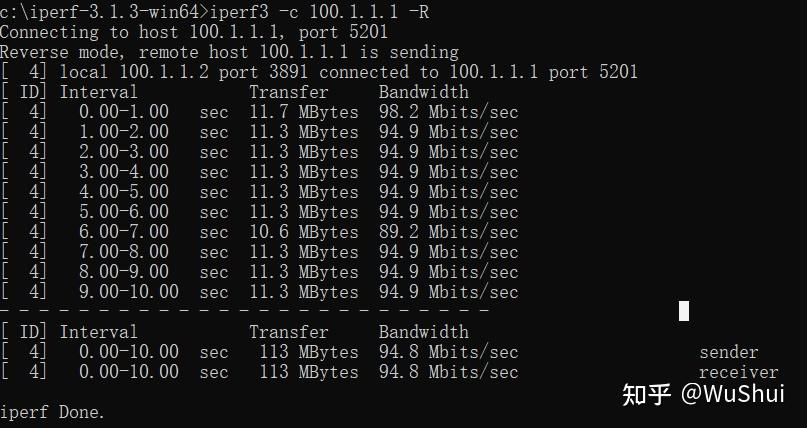This screenshot has height=428, width=807.
Task: Click the 'sender' label
Action: click(729, 352)
